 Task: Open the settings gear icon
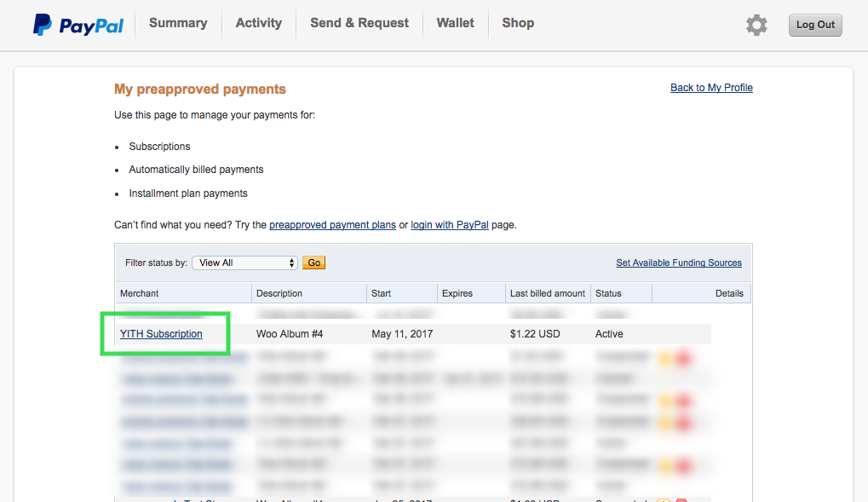(756, 25)
